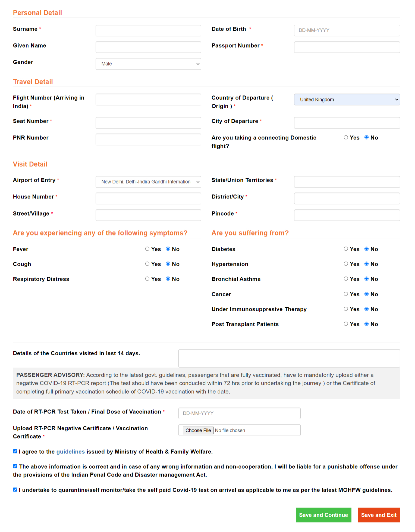Select Yes for Under Immunosuppresive Therapy

click(346, 309)
